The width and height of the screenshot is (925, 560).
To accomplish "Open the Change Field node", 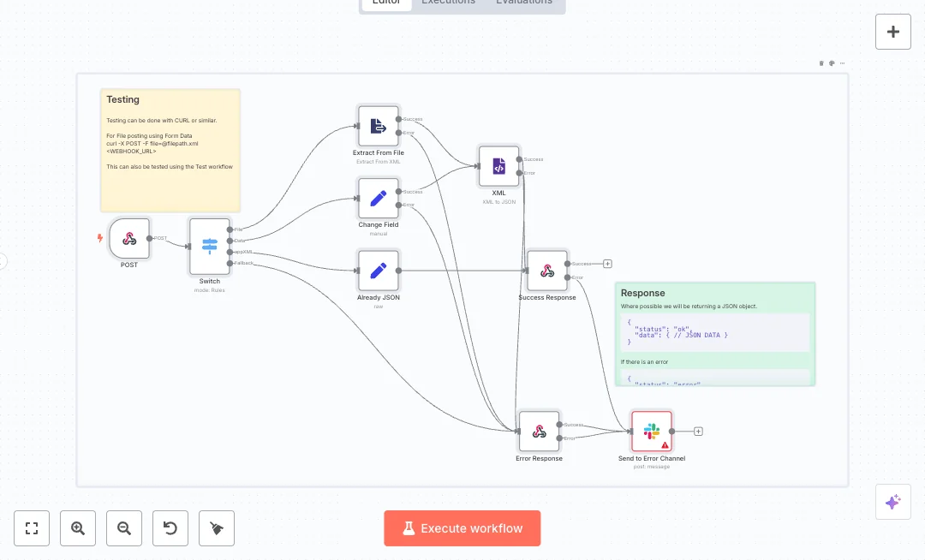I will [x=378, y=197].
